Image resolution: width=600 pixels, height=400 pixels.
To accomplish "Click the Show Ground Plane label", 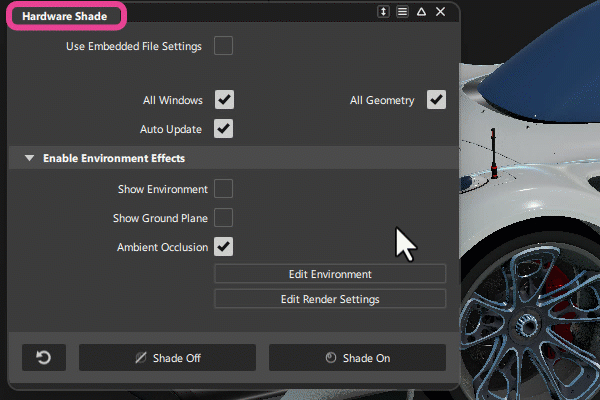I will point(160,218).
